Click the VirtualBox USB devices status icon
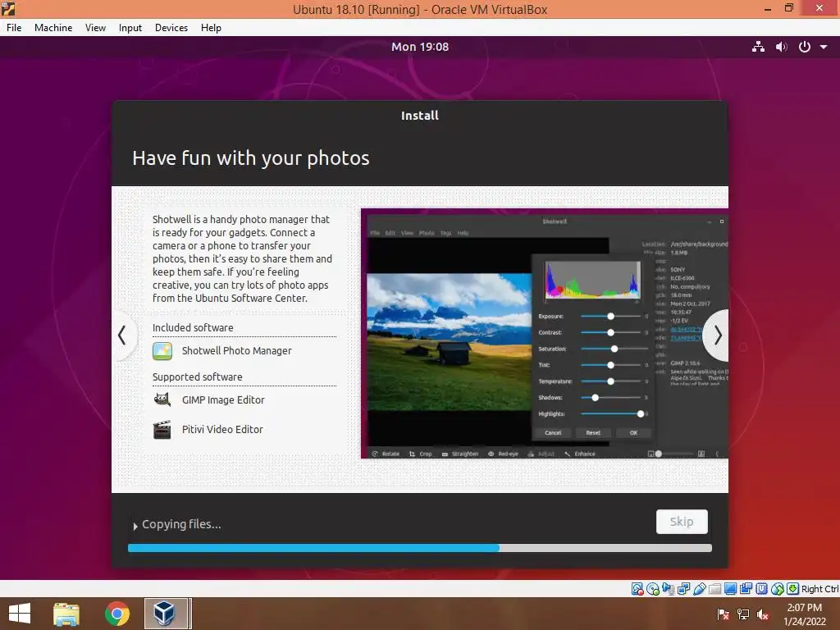Viewport: 840px width, 630px height. (x=699, y=589)
